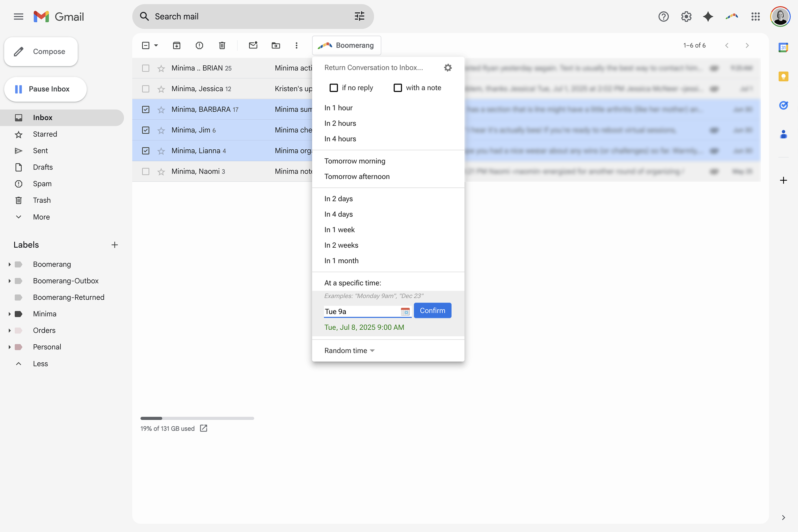Open Google Tasks in side panel
Screen dimensions: 798x532
pos(783,105)
